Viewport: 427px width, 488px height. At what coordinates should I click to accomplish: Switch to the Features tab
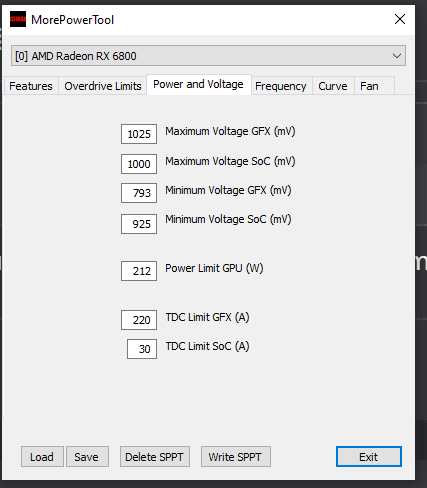(x=31, y=86)
